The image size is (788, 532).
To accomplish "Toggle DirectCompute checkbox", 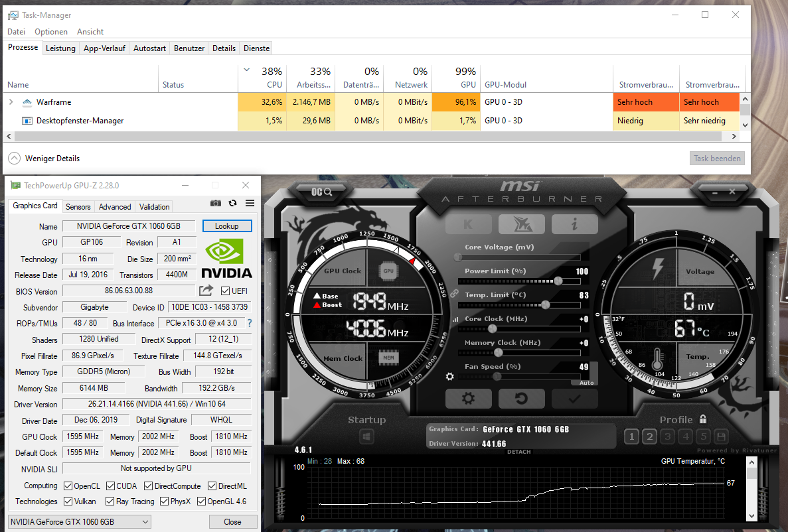I will tap(148, 486).
